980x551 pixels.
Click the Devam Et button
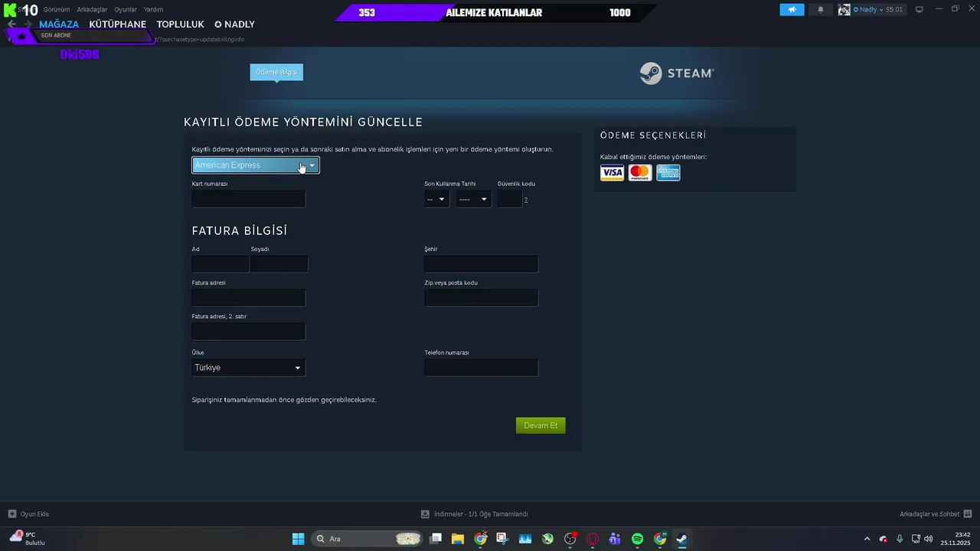(541, 425)
